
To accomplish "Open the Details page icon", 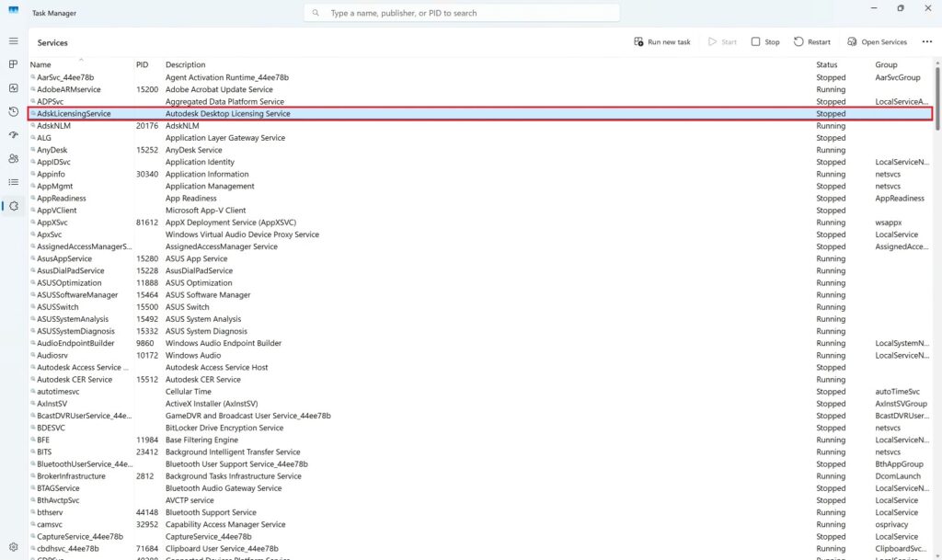I will click(x=13, y=182).
